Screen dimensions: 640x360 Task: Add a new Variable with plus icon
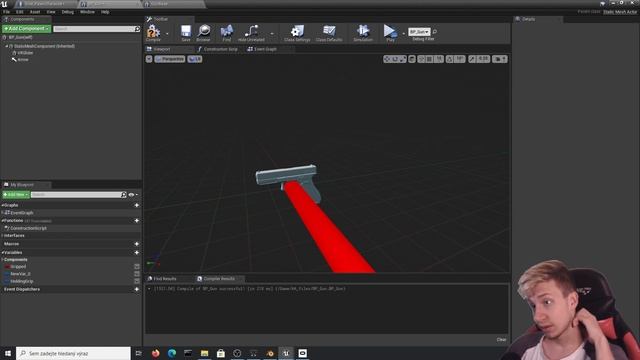click(x=137, y=253)
